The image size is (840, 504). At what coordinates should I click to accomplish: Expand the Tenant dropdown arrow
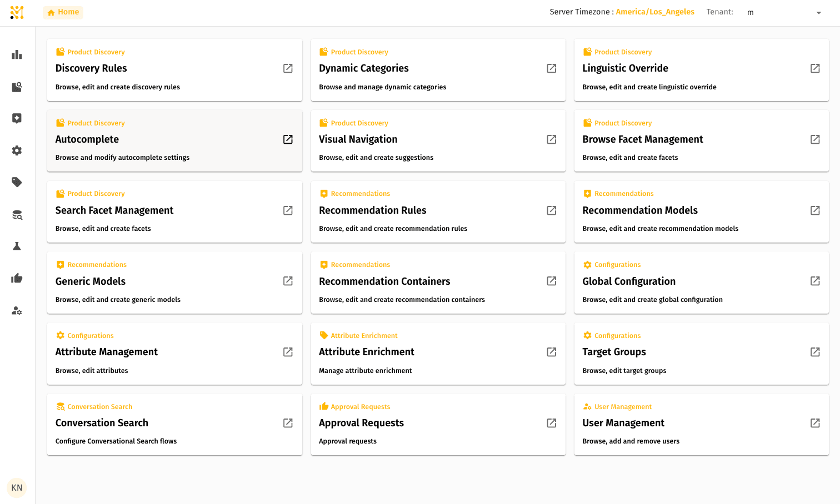click(x=818, y=13)
